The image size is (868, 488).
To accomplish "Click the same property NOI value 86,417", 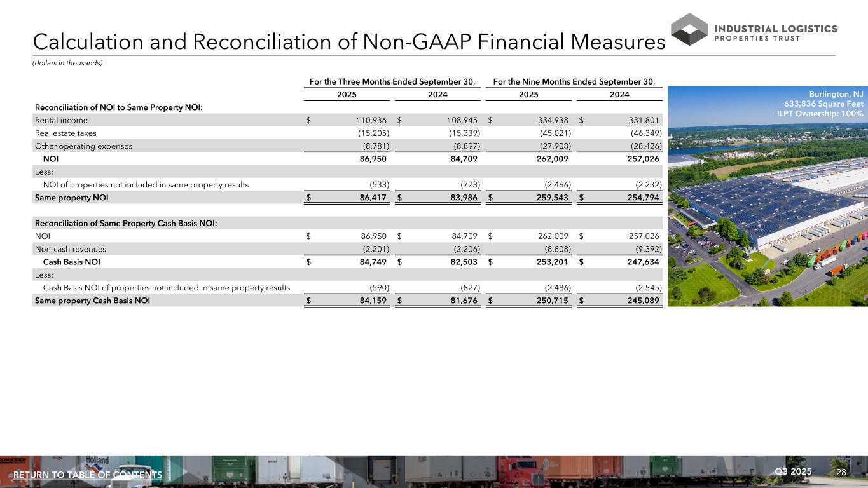I will tap(371, 198).
